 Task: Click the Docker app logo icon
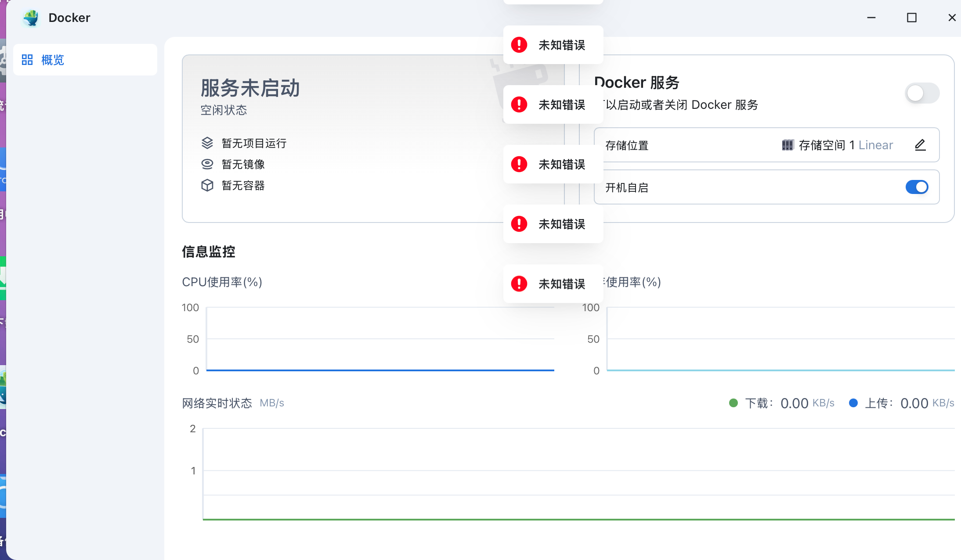tap(32, 18)
